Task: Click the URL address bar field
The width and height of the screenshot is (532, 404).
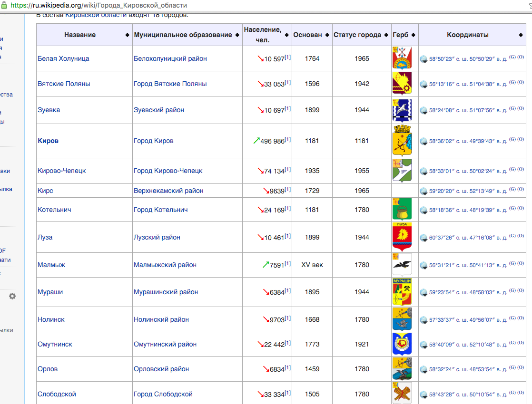Action: tap(238, 5)
